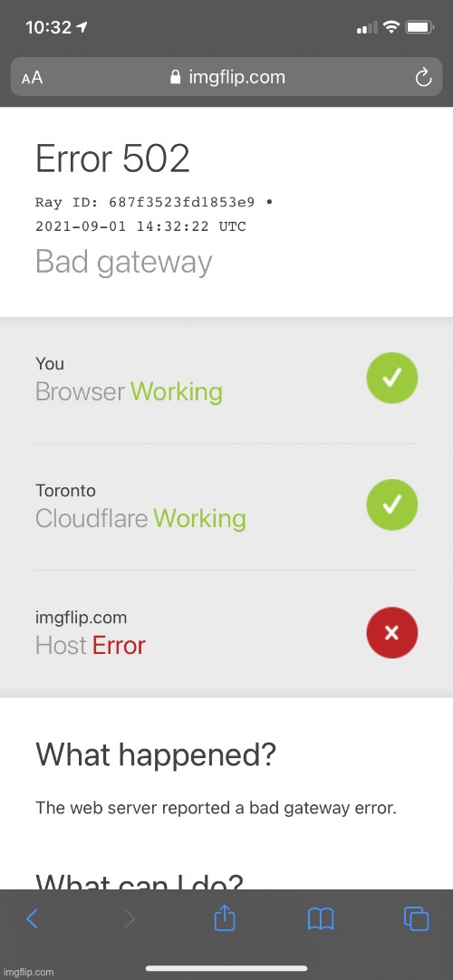The height and width of the screenshot is (980, 453).
Task: Show all open tabs icon
Action: click(417, 918)
